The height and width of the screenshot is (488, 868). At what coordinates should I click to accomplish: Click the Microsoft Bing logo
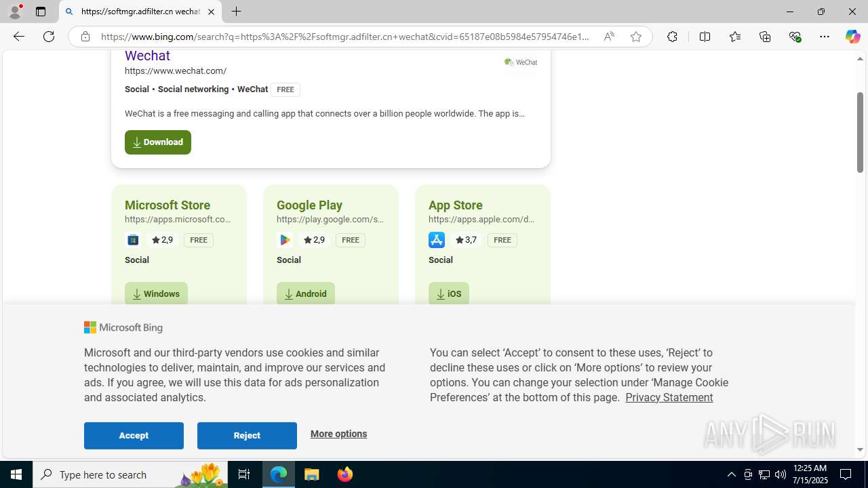[x=123, y=327]
